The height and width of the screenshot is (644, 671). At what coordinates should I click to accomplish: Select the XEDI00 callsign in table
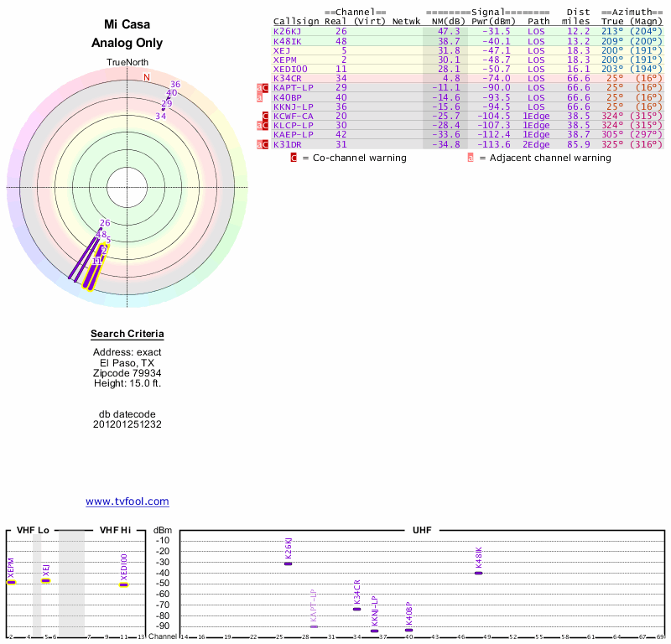290,69
